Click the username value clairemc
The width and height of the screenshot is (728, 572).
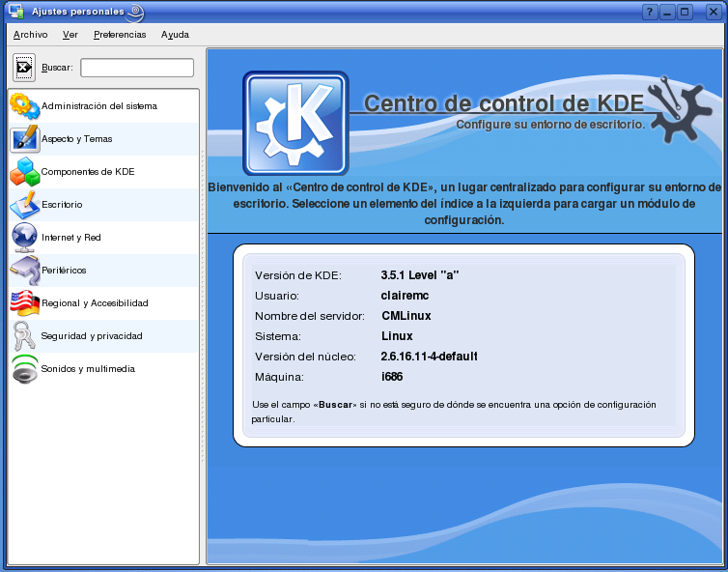click(x=405, y=296)
